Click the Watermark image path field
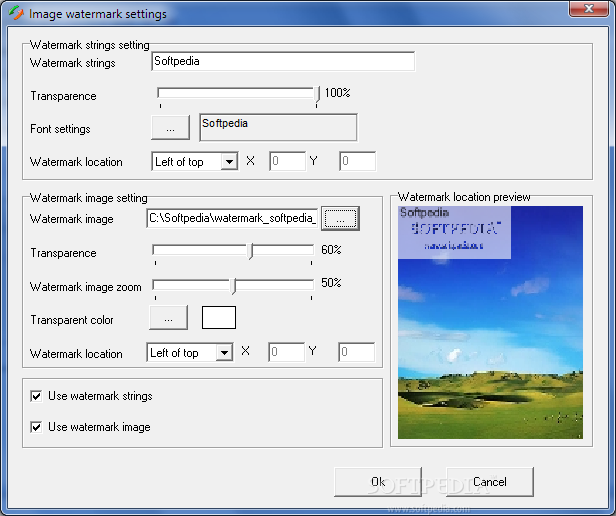 [x=232, y=218]
